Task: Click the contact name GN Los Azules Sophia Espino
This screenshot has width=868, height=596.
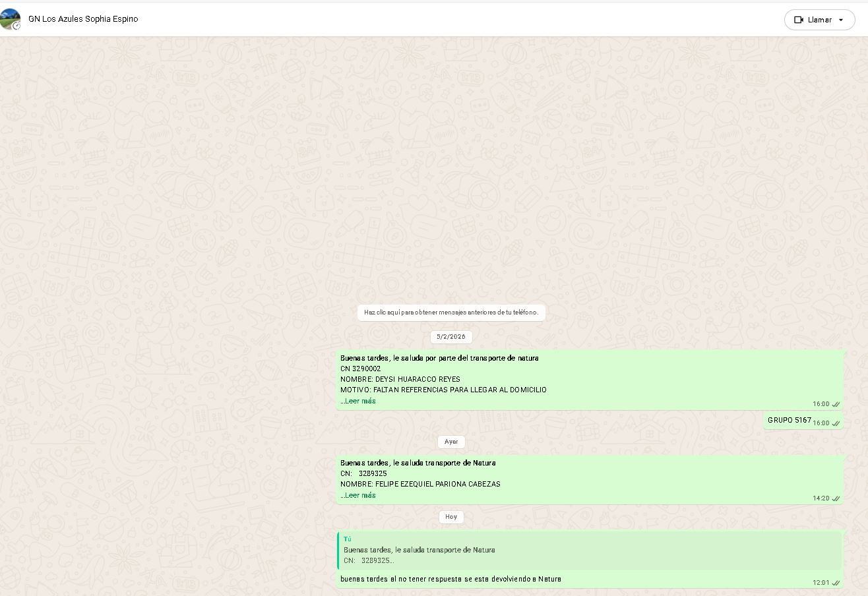Action: 83,19
